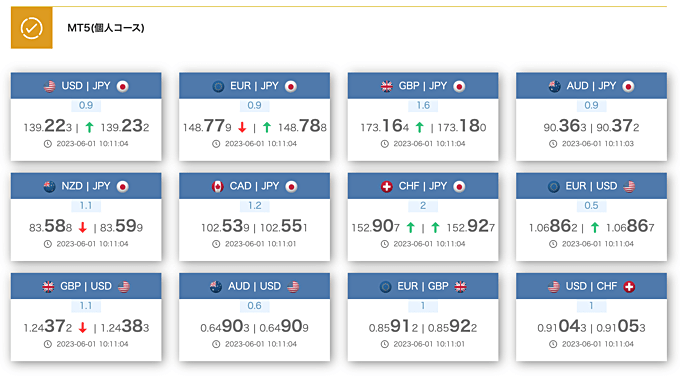
Task: Click the Australian flag on the AUD | JPY card
Action: tap(554, 86)
